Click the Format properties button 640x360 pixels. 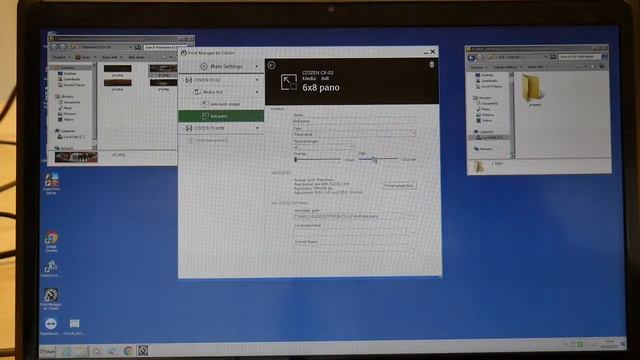[x=399, y=186]
